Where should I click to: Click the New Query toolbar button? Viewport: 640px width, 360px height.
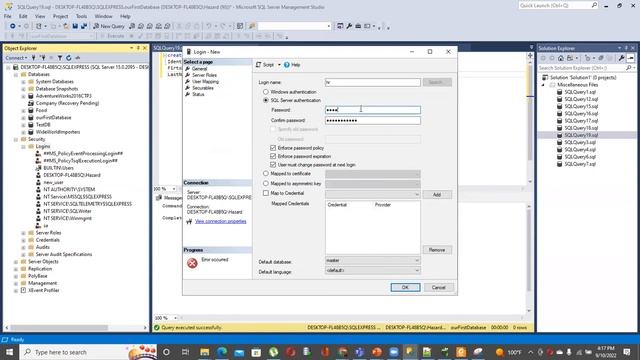[109, 26]
